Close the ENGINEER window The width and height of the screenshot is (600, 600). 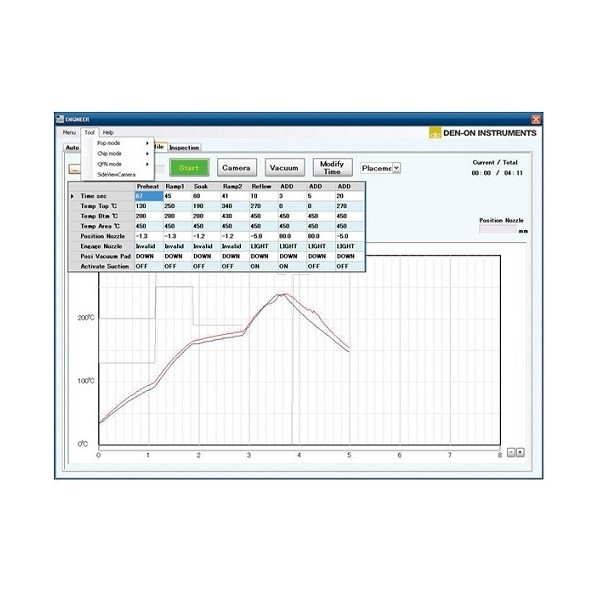[536, 119]
